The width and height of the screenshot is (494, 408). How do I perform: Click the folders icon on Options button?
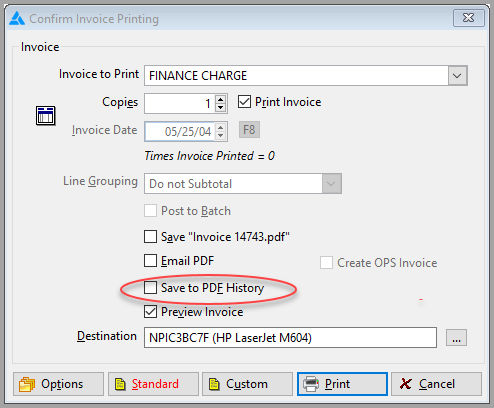point(27,384)
